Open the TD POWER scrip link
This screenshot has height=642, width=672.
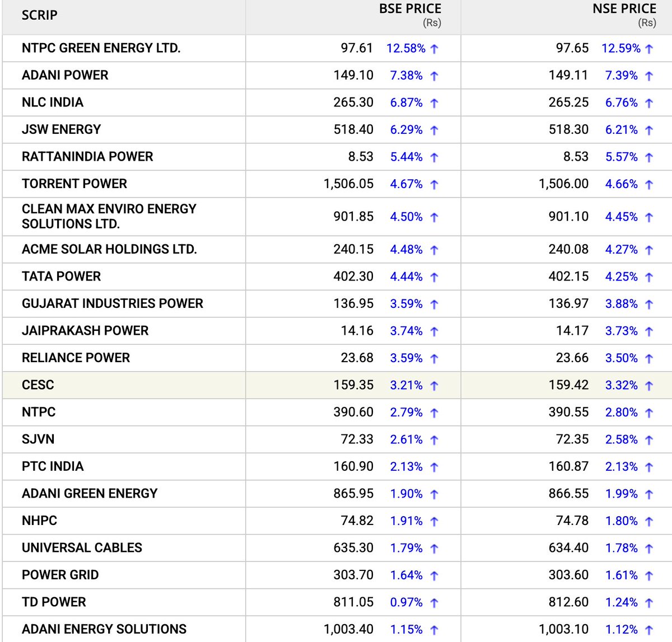[54, 602]
